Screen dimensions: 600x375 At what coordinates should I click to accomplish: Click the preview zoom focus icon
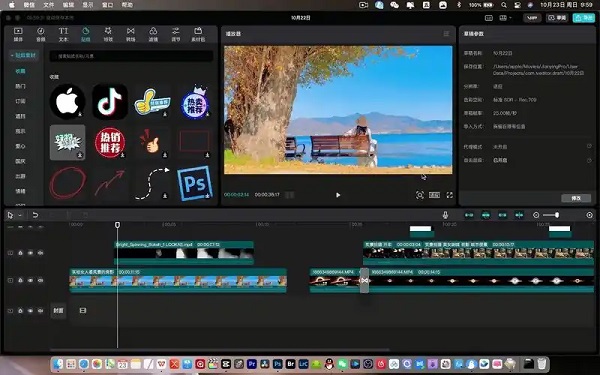pos(420,195)
